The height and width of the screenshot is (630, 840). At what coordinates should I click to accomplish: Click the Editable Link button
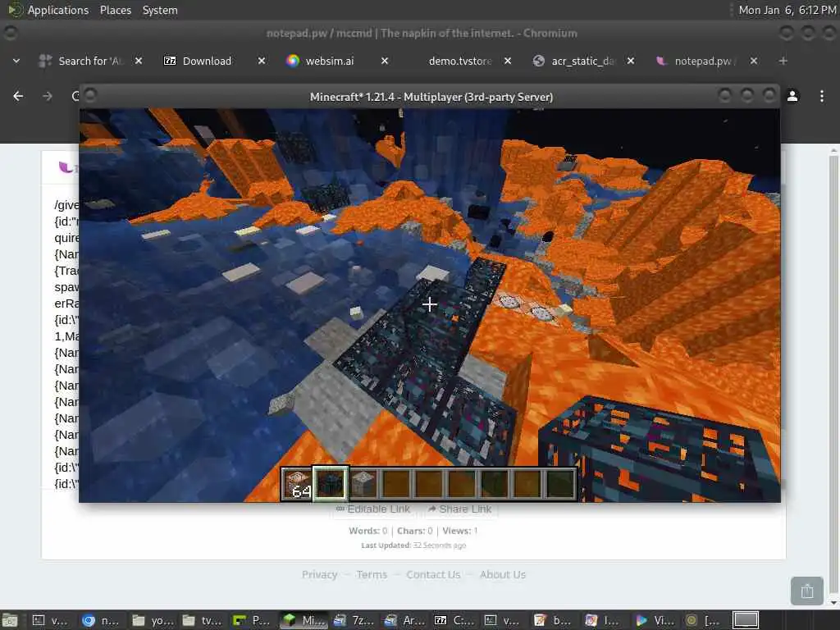[x=373, y=509]
